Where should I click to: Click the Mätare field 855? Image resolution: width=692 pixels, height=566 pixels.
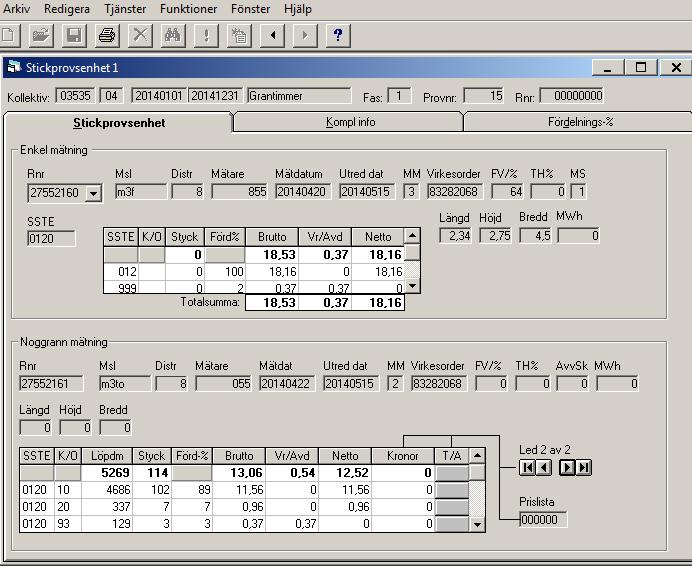point(240,192)
